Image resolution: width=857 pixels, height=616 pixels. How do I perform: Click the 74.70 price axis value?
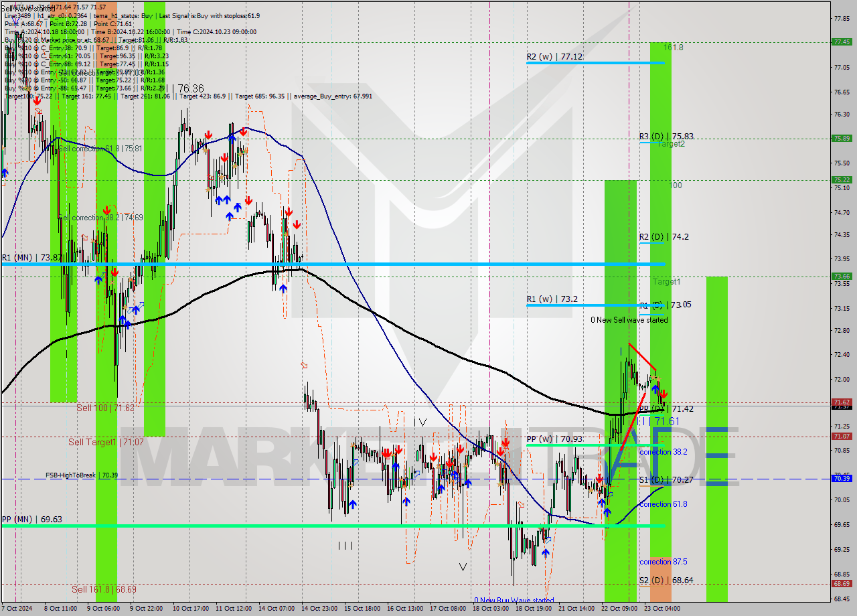tap(842, 212)
